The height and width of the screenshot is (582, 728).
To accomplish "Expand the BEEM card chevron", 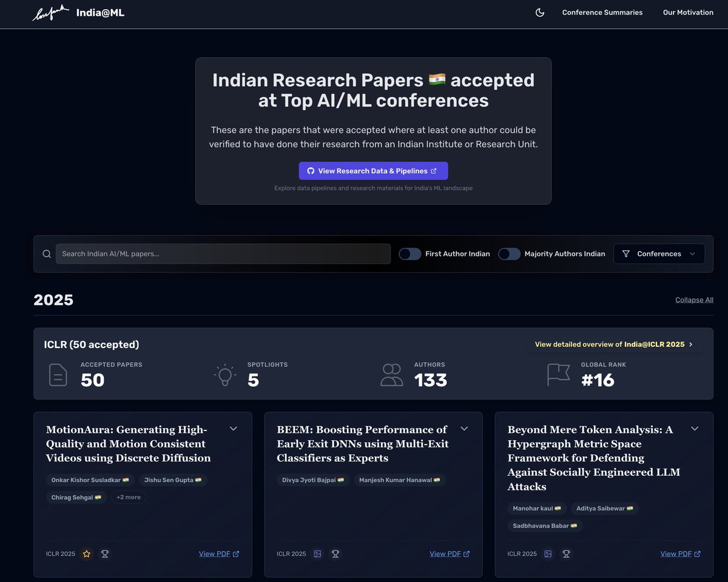I will (x=464, y=429).
